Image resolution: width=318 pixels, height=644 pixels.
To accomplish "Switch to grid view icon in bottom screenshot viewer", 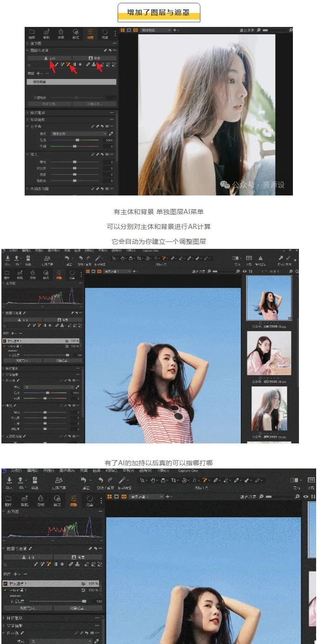I will tap(110, 496).
